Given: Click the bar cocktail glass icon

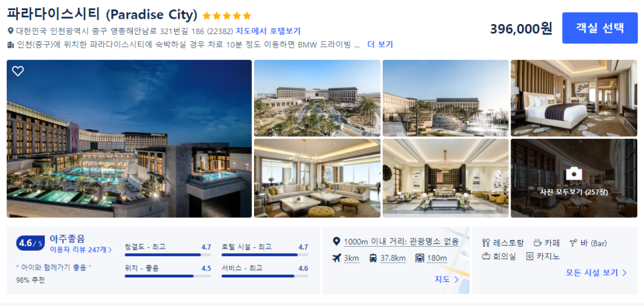Looking at the screenshot, I should 573,243.
